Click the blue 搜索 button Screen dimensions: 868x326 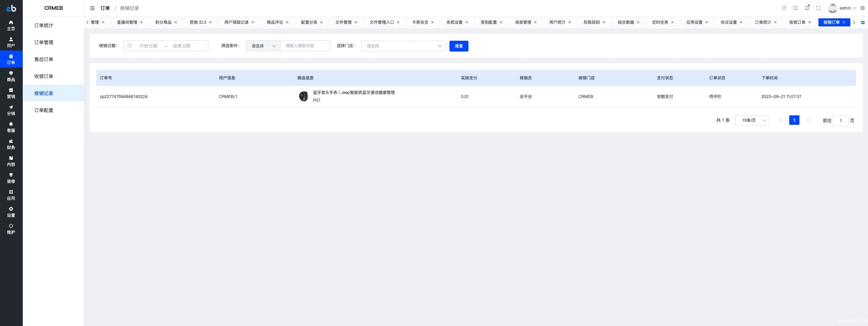459,46
